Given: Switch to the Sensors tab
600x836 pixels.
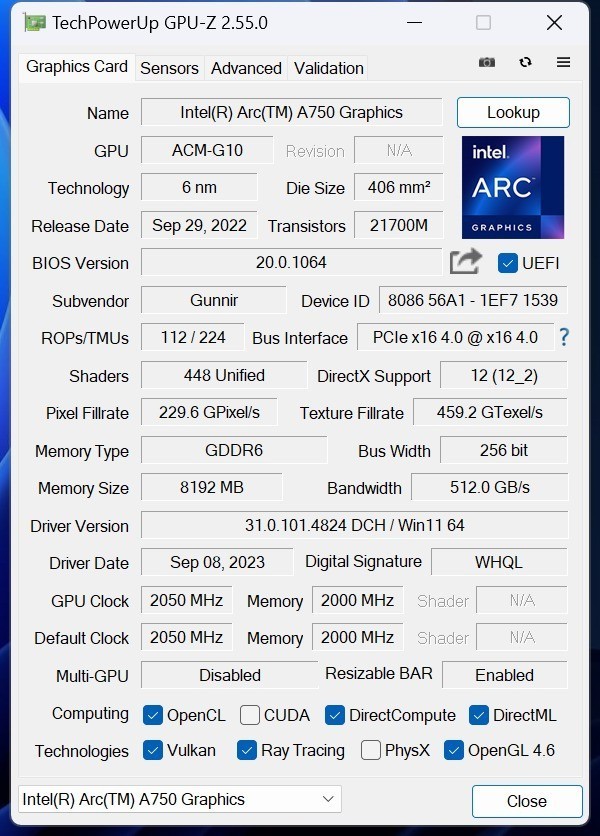Looking at the screenshot, I should pos(169,68).
